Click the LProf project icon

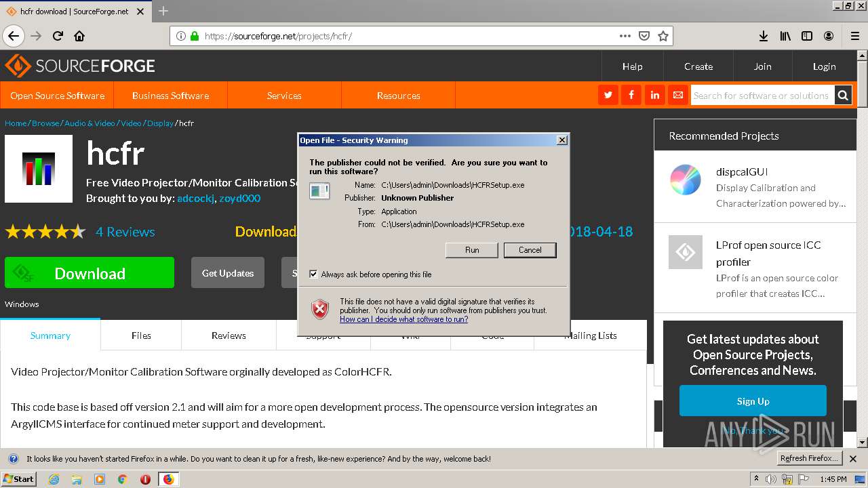[x=686, y=252]
